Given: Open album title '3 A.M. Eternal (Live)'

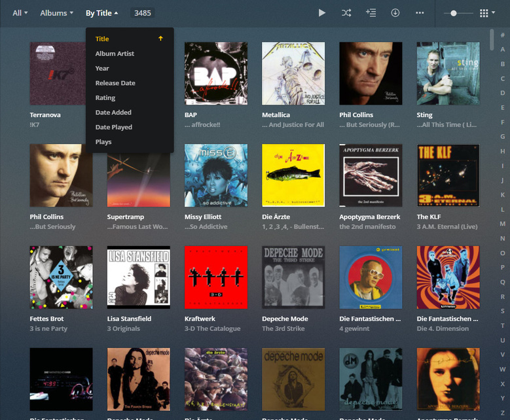Looking at the screenshot, I should click(447, 226).
